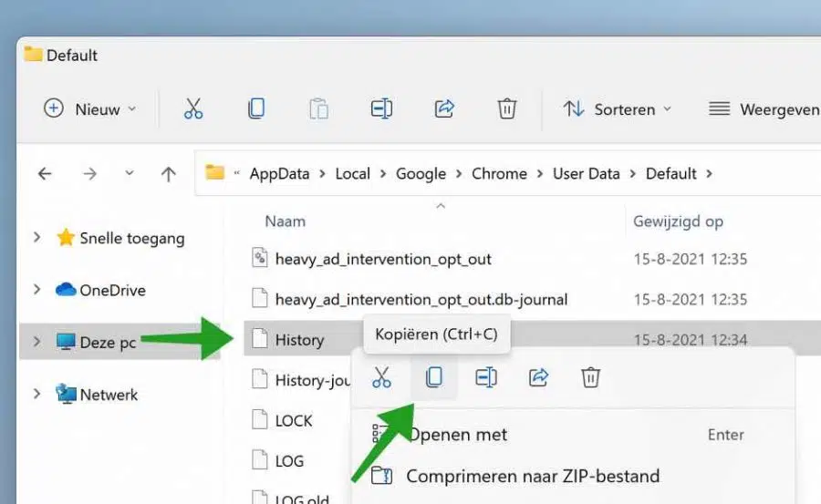Screen dimensions: 821x504
Task: Click the Copy icon in the top toolbar
Action: coord(256,108)
